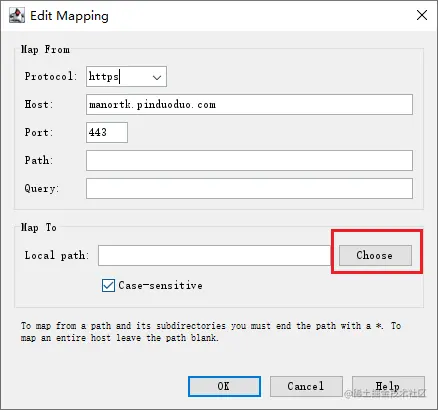Focus the Local path text field
The height and width of the screenshot is (410, 438).
(x=214, y=256)
